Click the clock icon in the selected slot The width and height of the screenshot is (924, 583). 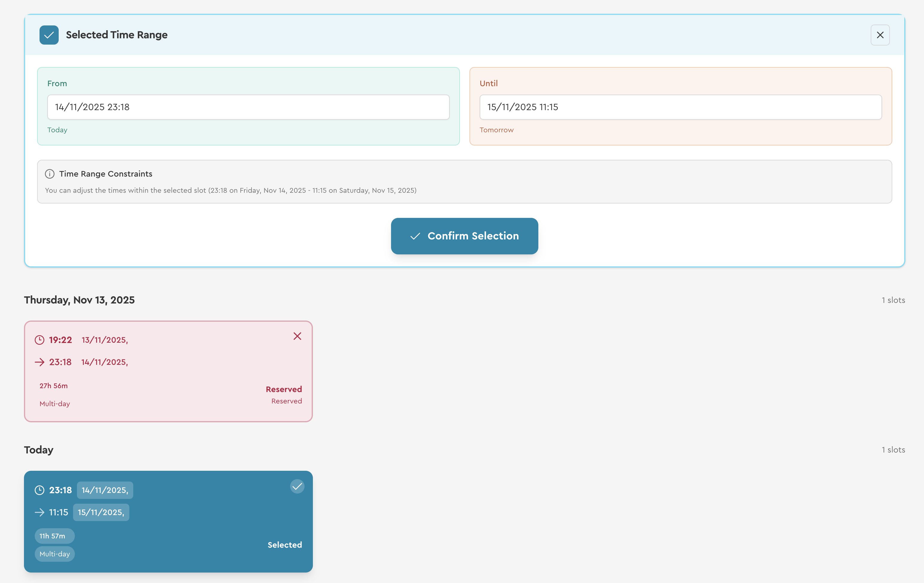click(40, 490)
